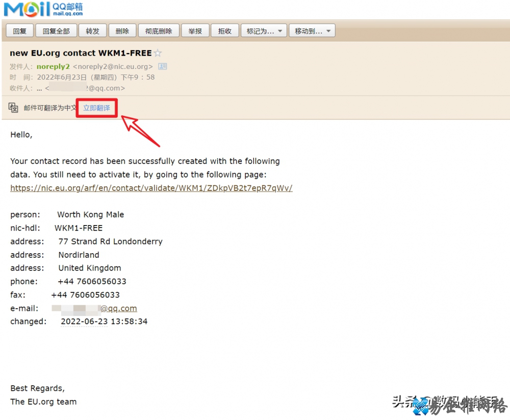The image size is (510, 420).
Task: Click the translation icon beside 邮件可翻译为中文
Action: click(13, 108)
